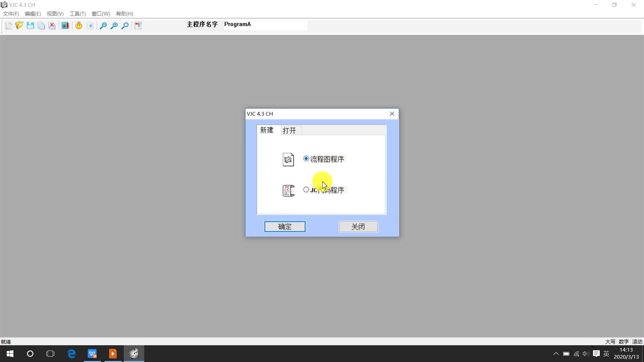Click the orange media player taskbar icon

113,354
